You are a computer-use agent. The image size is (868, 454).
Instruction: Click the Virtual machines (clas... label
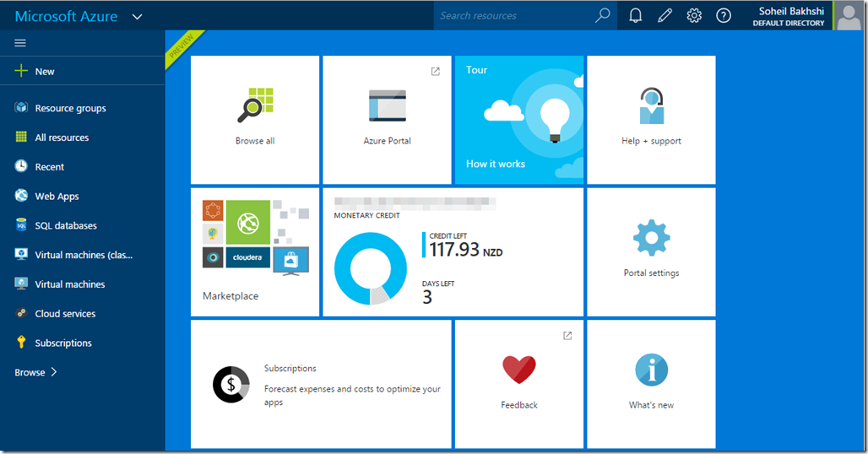pyautogui.click(x=84, y=255)
